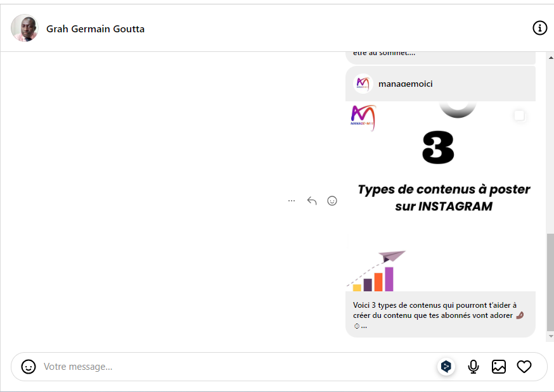Attach a photo using image icon
Screen dimensions: 554x392
[499, 367]
